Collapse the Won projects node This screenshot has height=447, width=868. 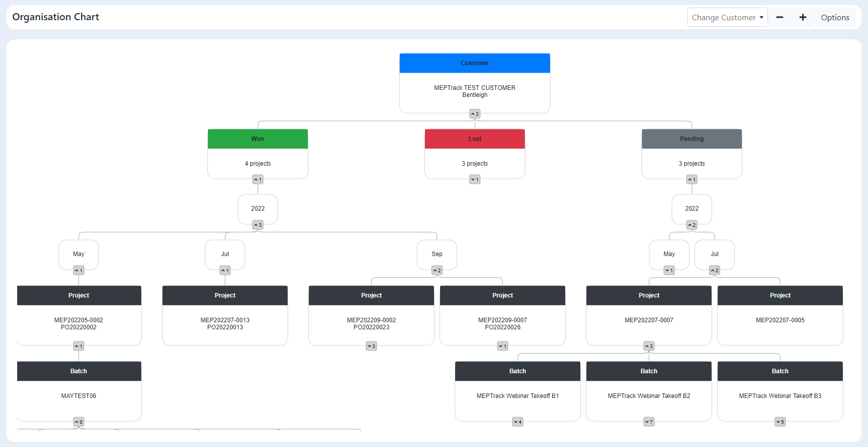pyautogui.click(x=258, y=179)
